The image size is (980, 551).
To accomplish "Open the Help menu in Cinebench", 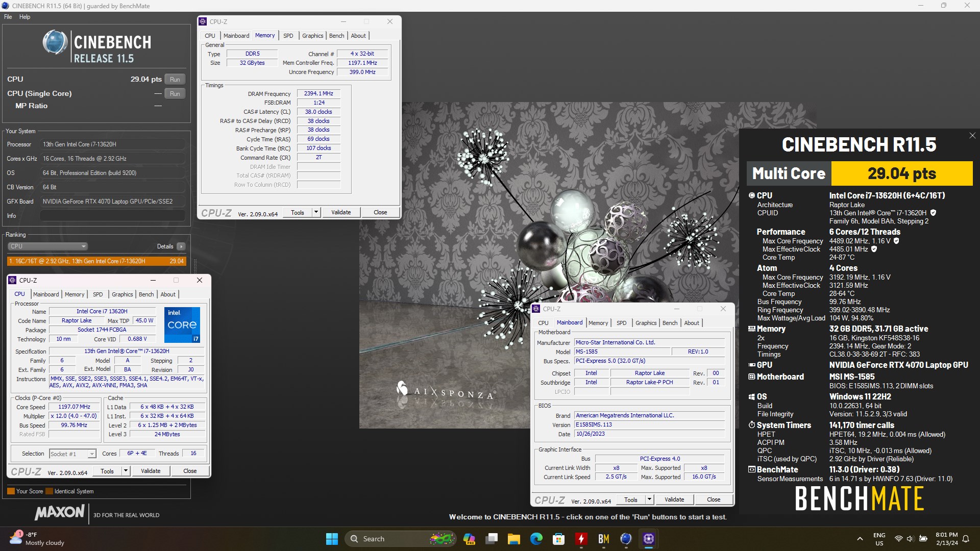I will (24, 17).
